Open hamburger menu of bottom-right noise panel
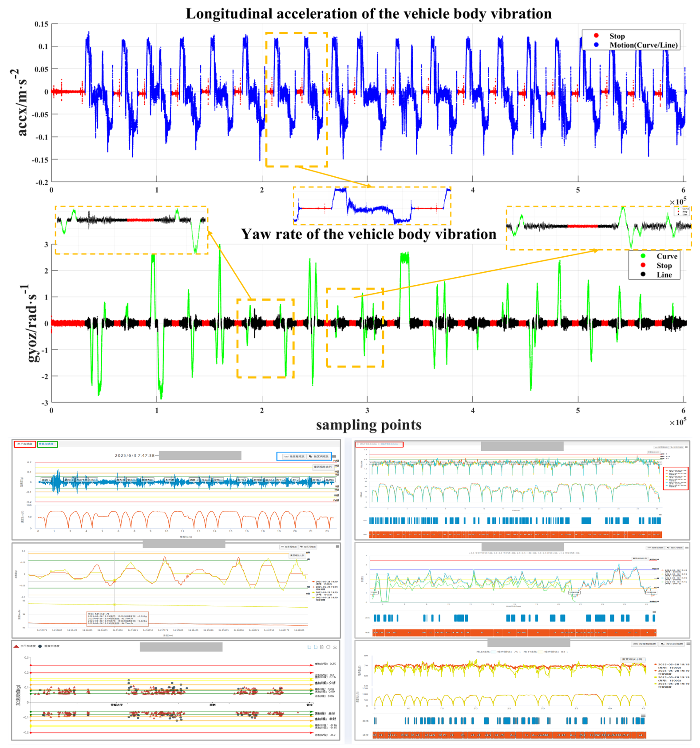Screen dimensions: 700x748 [x=688, y=644]
